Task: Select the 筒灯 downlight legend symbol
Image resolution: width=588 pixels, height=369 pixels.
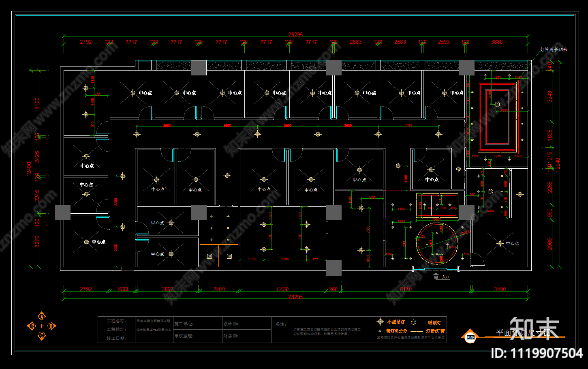Action: [x=380, y=331]
